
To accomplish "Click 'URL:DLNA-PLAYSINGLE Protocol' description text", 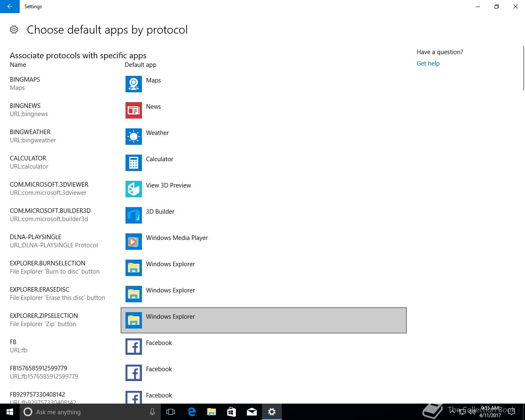I will click(x=54, y=245).
